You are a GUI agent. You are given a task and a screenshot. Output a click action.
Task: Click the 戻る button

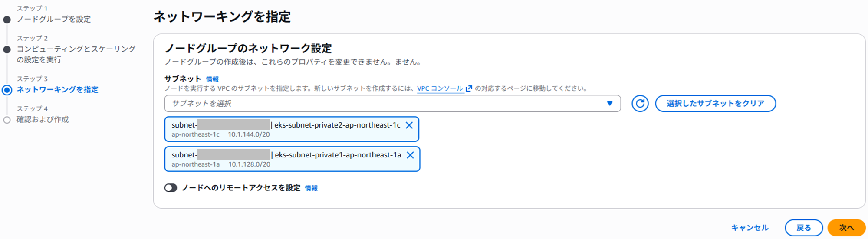[804, 228]
